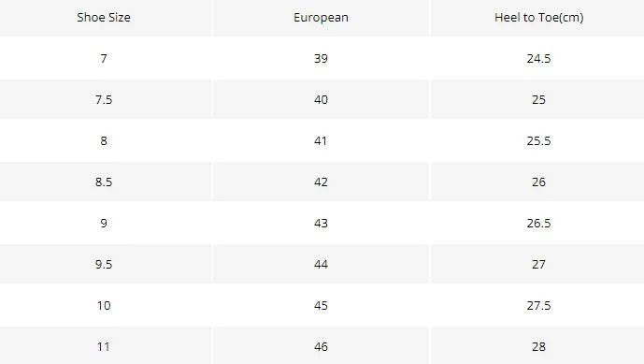Select shoe size 10 cell

[104, 305]
